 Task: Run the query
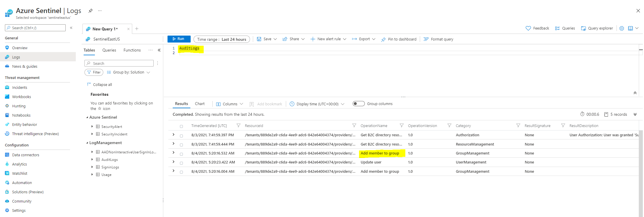179,39
